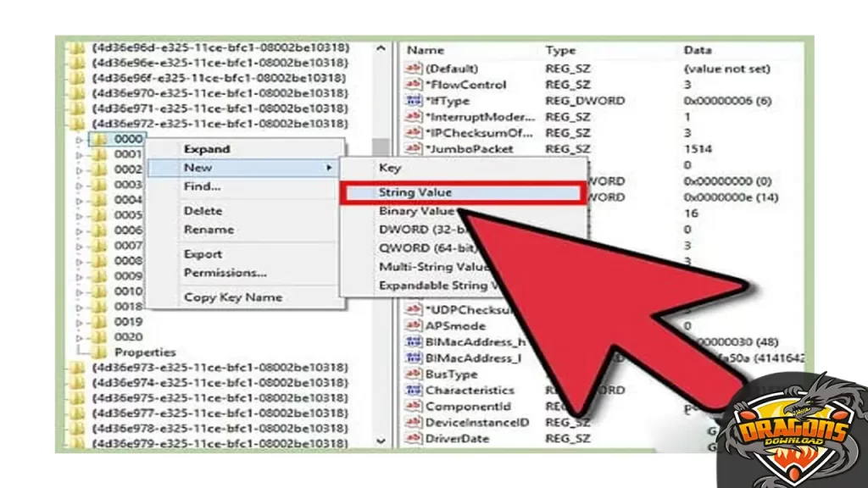Select the *IfType REG_DWORD icon
The image size is (868, 488).
tap(413, 100)
